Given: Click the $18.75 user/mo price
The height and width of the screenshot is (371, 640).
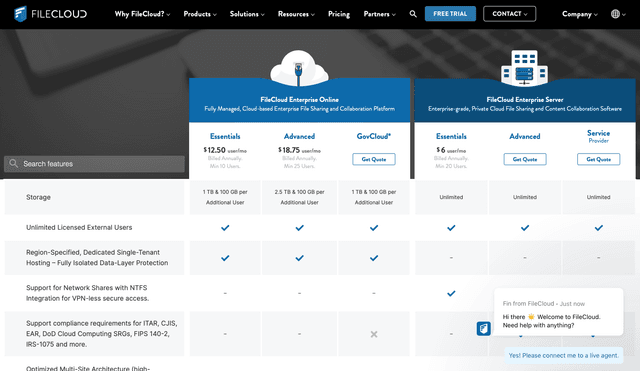Looking at the screenshot, I should pos(299,150).
